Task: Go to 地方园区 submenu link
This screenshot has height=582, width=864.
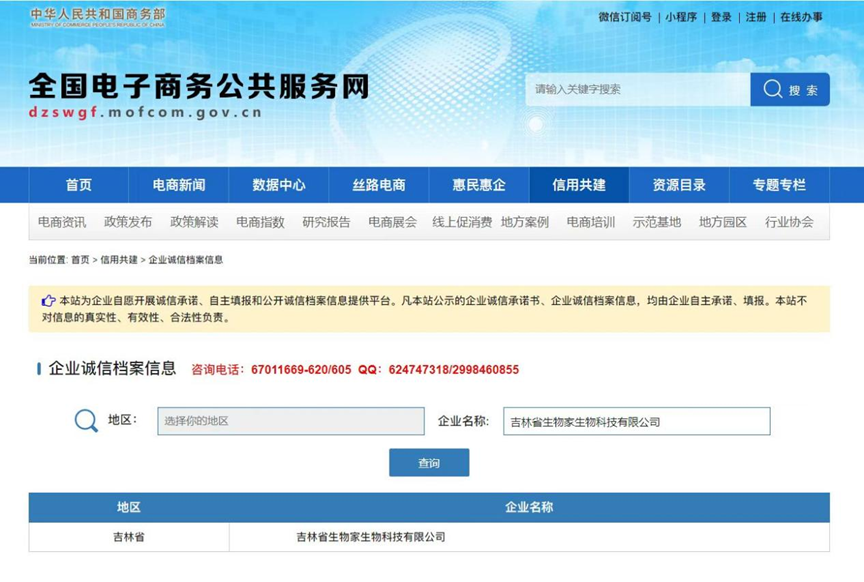Action: point(723,222)
